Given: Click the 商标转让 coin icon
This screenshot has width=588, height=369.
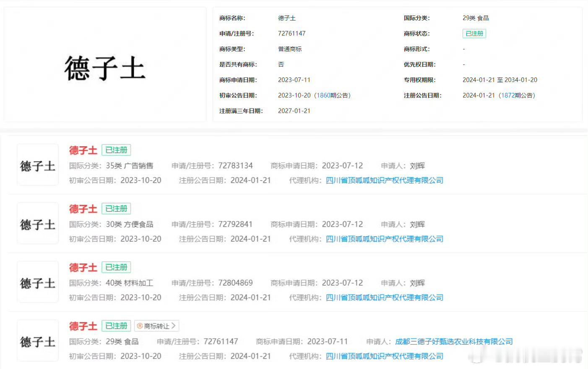Looking at the screenshot, I should pos(140,326).
